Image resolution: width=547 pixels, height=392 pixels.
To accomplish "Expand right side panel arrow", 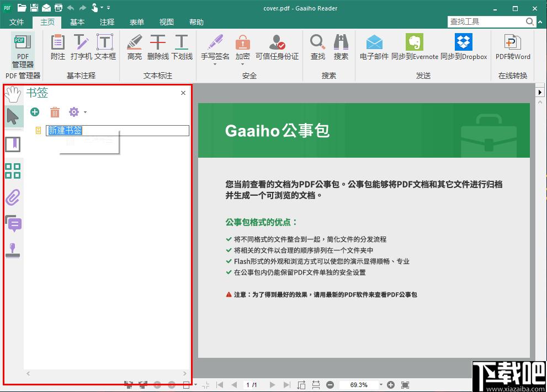I will click(x=540, y=92).
